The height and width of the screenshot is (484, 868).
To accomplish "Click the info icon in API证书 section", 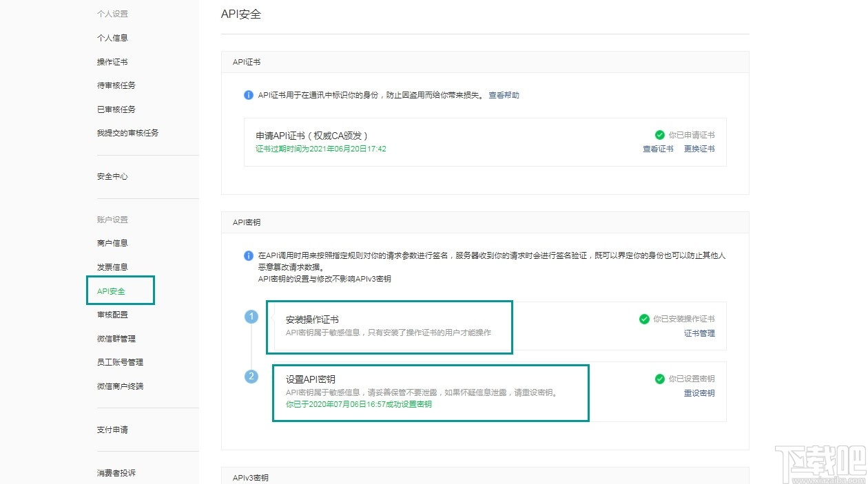I will pyautogui.click(x=249, y=95).
